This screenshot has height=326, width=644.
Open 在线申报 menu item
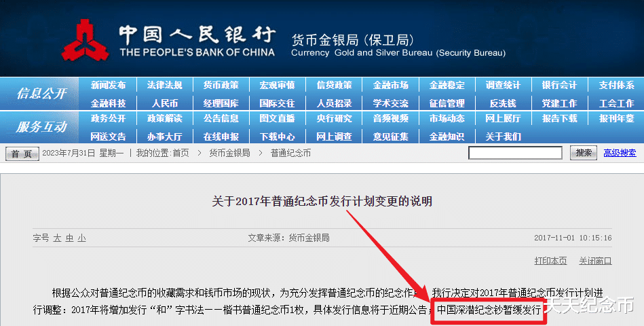221,137
